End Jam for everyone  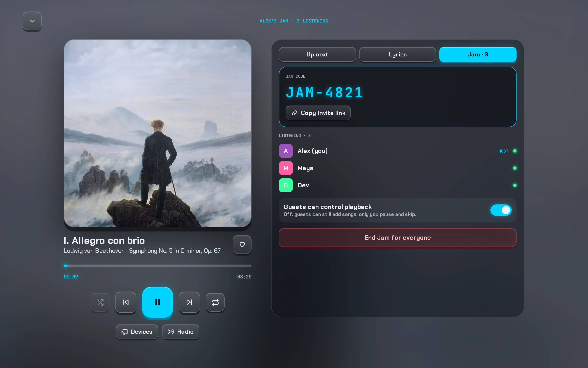point(398,238)
